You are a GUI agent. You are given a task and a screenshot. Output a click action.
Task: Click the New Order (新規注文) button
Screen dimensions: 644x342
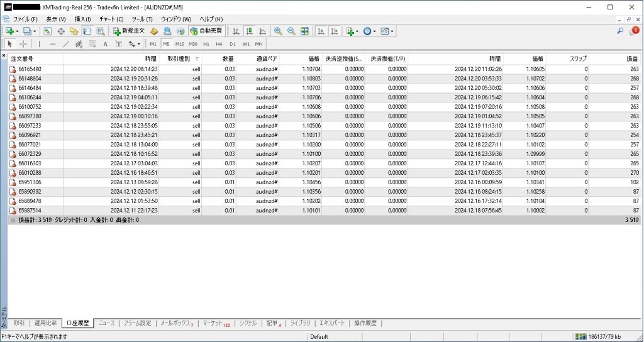click(130, 31)
